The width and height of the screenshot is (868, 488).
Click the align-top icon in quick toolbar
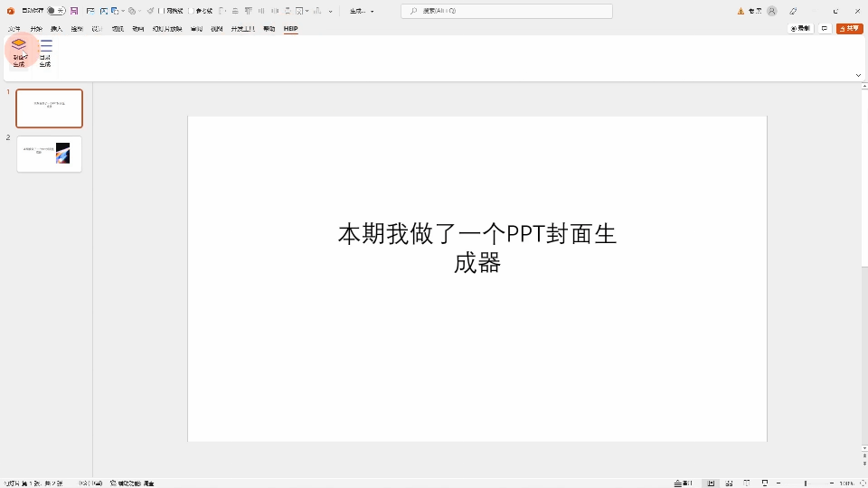(x=248, y=11)
